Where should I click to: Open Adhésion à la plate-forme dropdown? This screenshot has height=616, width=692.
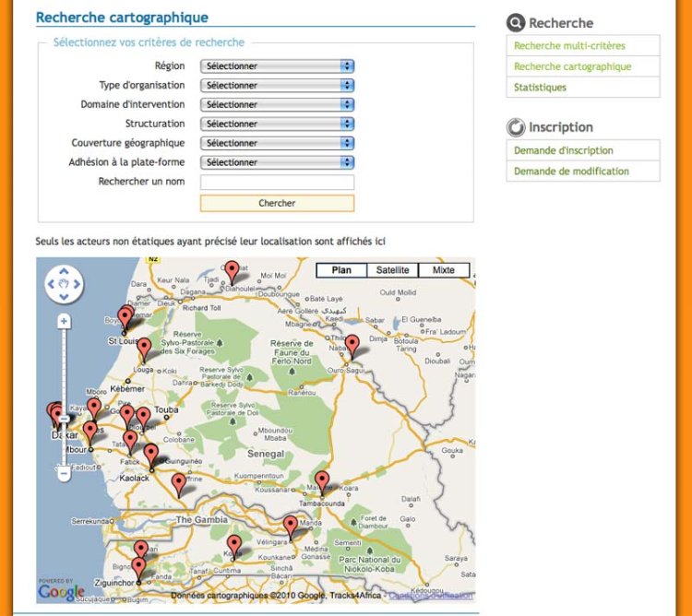click(278, 162)
